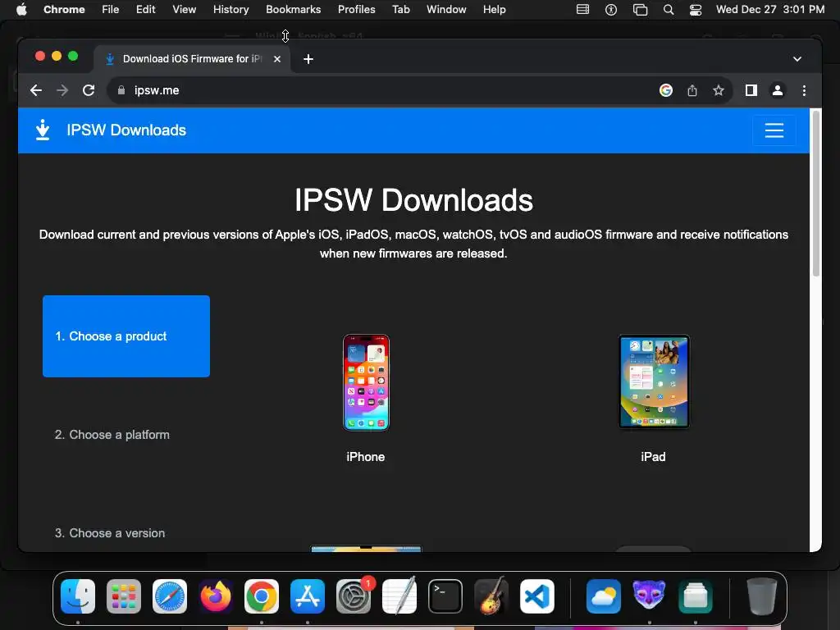Click the Spotlight search icon in menu bar
This screenshot has height=630, width=840.
(668, 10)
